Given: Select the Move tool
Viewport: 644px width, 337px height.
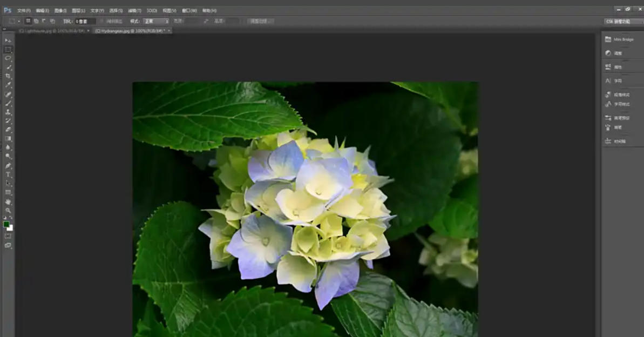Looking at the screenshot, I should (x=7, y=39).
